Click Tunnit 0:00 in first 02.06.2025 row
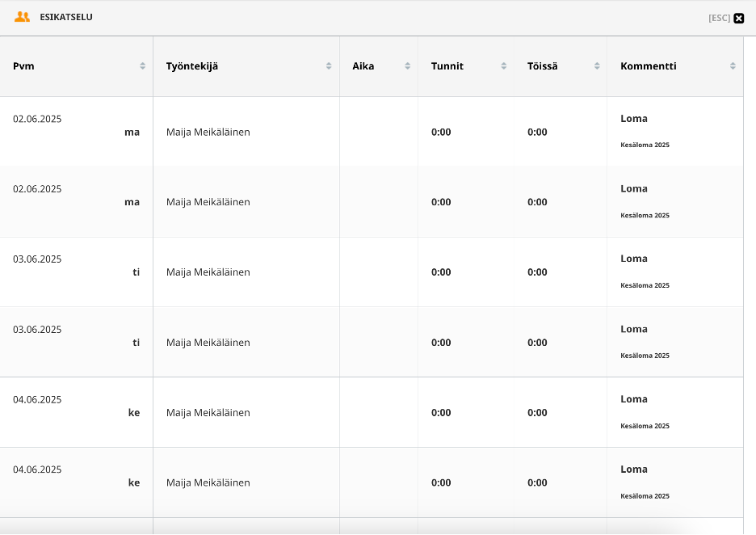This screenshot has width=756, height=535. pos(441,133)
